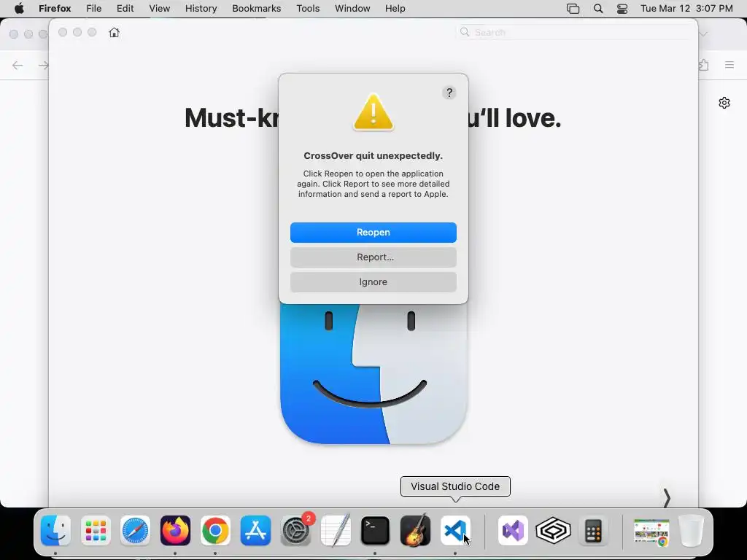The width and height of the screenshot is (747, 560).
Task: Click the Firefox toolbar dropdown chevron
Action: [703, 34]
